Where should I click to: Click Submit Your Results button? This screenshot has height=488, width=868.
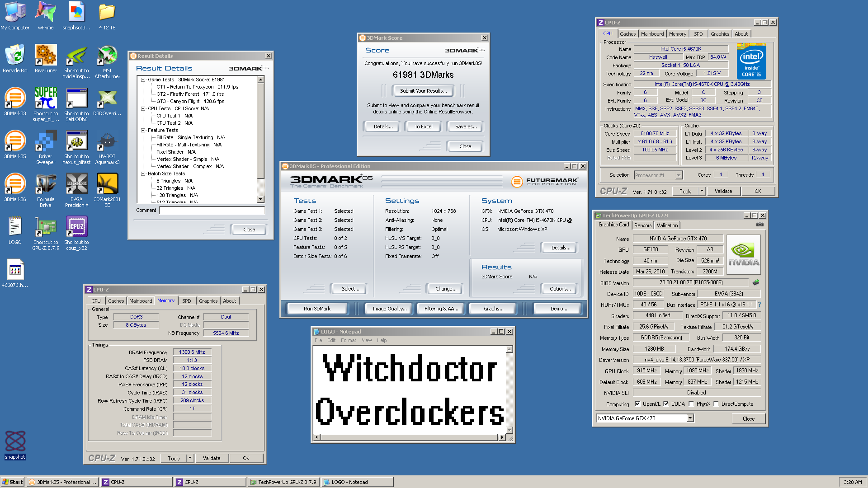click(423, 91)
